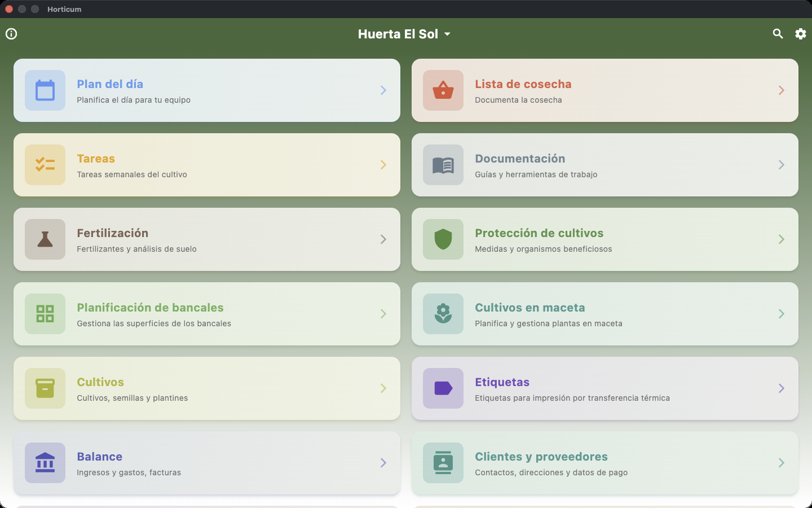
Task: Click the flower icon for Cultivos en maceta
Action: (x=443, y=314)
